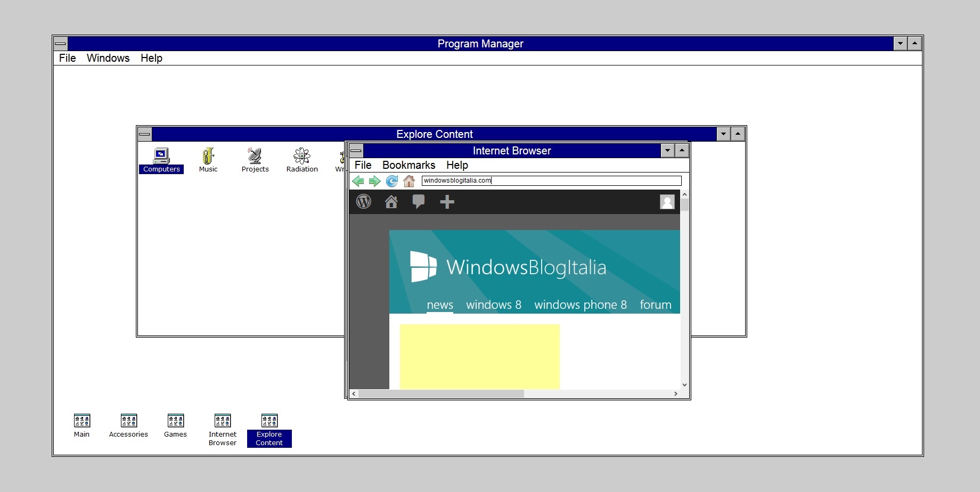Viewport: 980px width, 492px height.
Task: Click the windows 8 navigation link
Action: pos(494,305)
